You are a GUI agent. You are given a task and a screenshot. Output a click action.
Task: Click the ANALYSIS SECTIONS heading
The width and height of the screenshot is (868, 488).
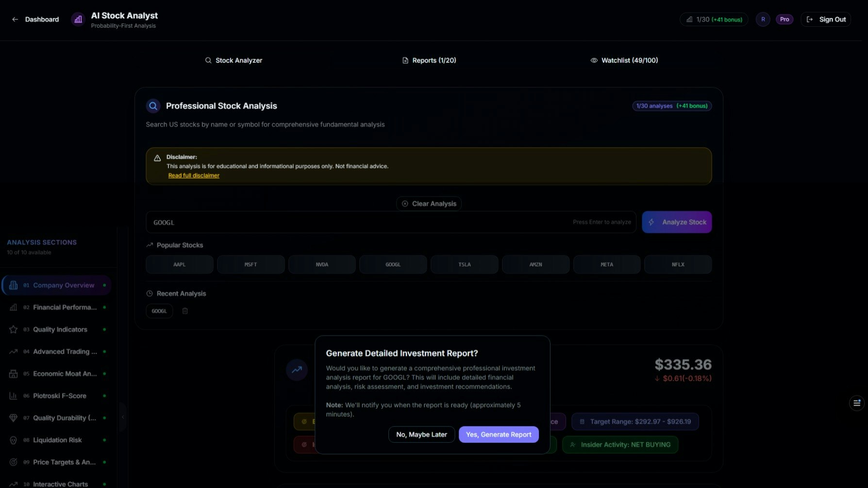[42, 242]
